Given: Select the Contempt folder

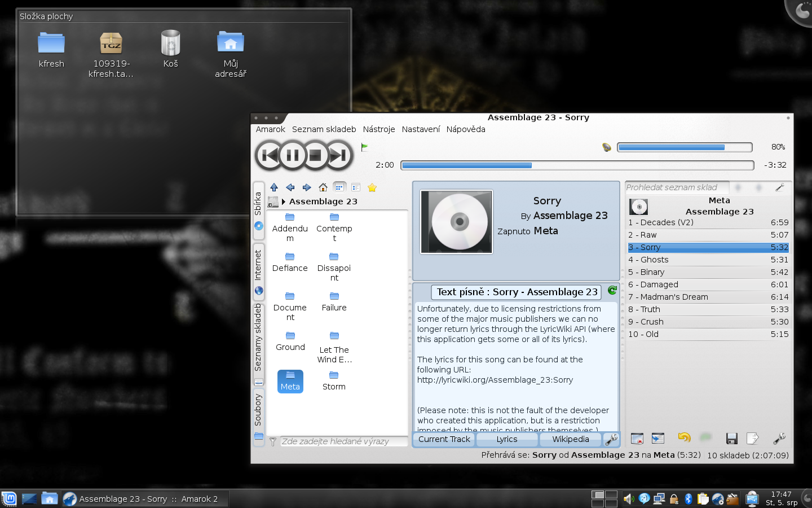Looking at the screenshot, I should pos(334,227).
